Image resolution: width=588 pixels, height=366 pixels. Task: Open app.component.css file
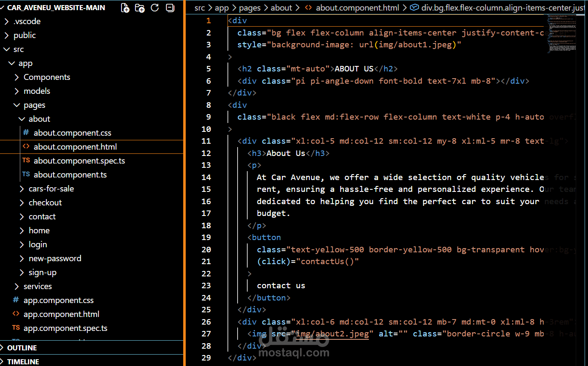(x=58, y=300)
